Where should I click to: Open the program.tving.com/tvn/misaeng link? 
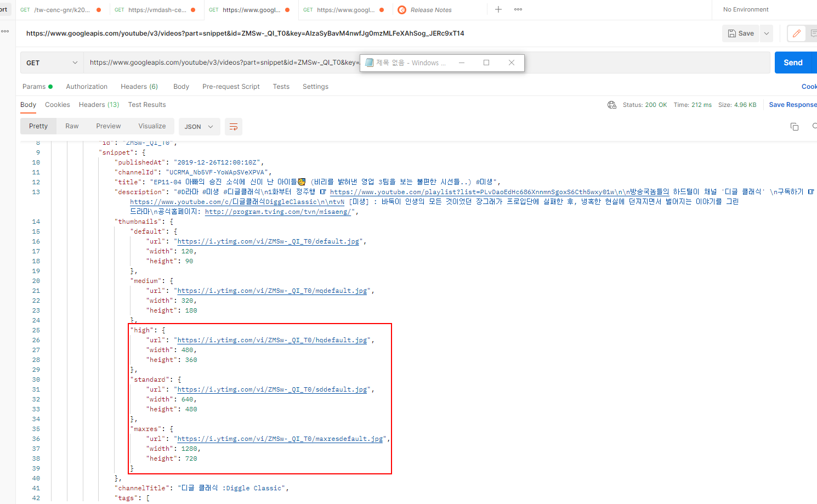click(278, 212)
